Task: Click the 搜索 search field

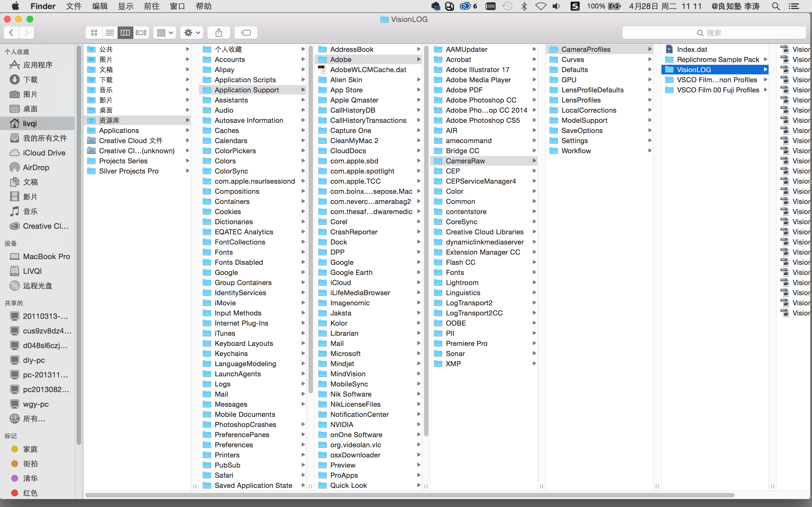Action: click(x=713, y=32)
